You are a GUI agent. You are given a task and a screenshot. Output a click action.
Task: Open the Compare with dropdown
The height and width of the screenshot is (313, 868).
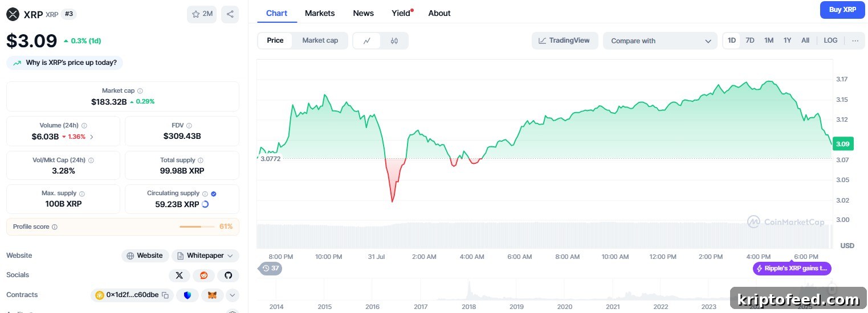coord(660,40)
